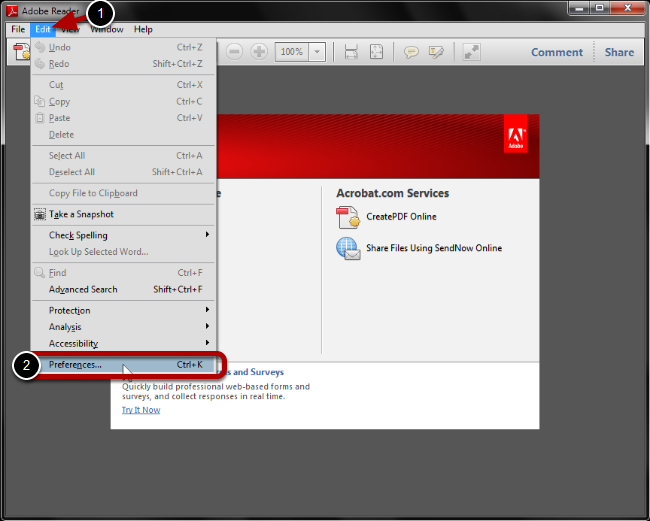Click Select All menu entry

tap(124, 155)
